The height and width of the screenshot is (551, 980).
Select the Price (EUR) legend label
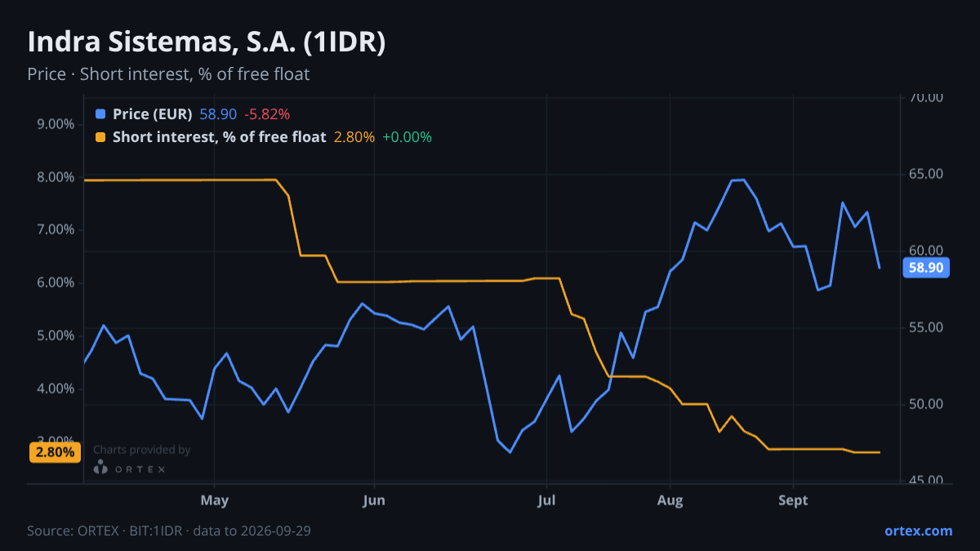click(x=152, y=114)
